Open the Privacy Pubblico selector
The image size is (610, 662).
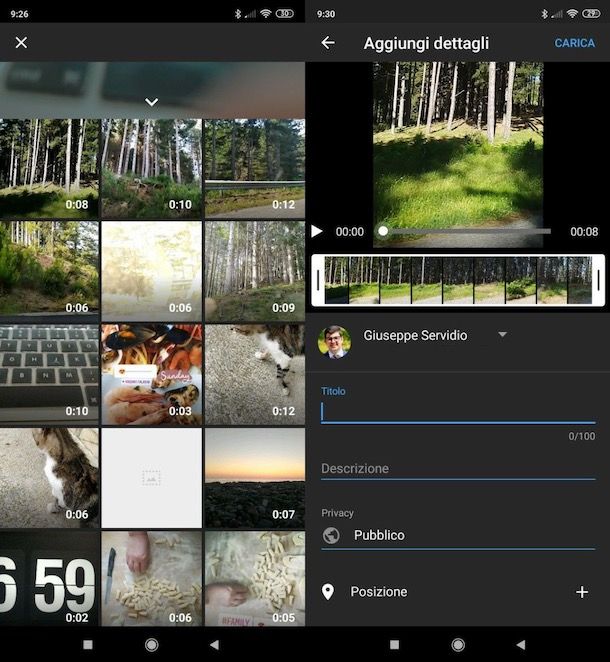(x=458, y=535)
